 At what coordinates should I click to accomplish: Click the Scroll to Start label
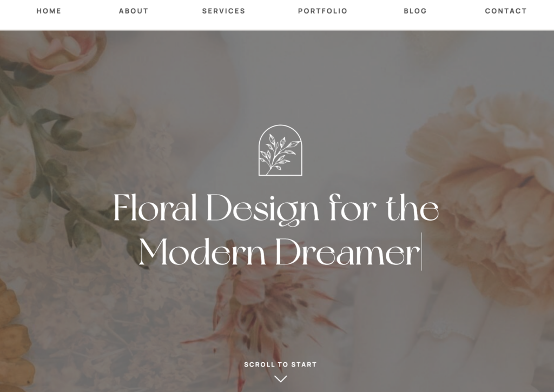[x=280, y=364]
